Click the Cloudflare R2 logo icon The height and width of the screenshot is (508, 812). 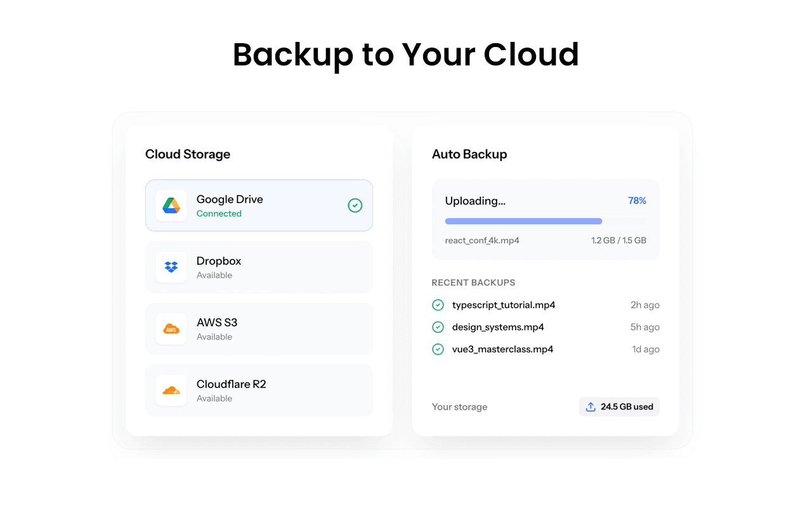[171, 391]
